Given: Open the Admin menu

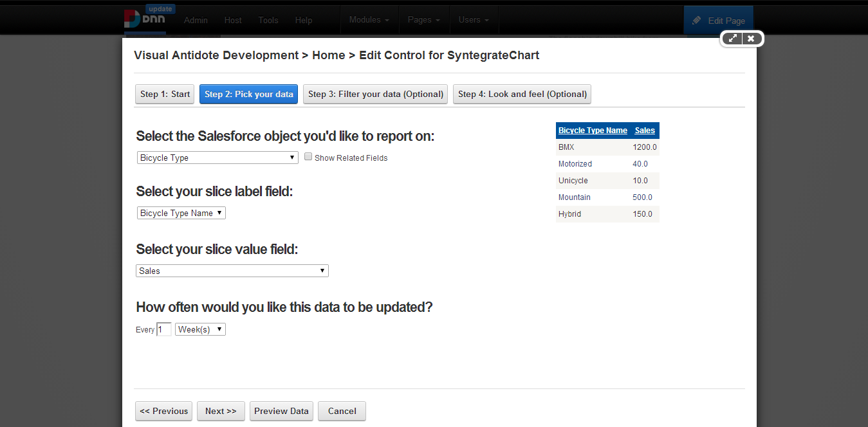Looking at the screenshot, I should [x=196, y=20].
